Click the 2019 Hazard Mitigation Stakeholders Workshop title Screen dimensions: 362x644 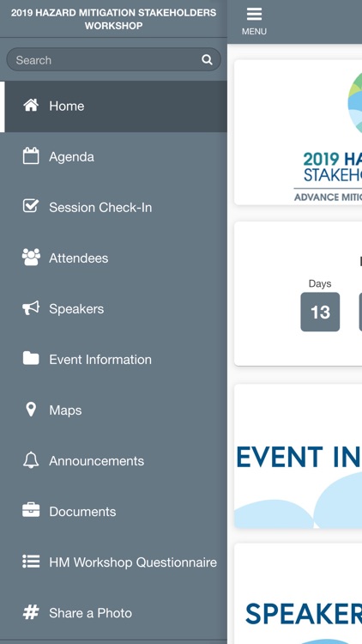[x=114, y=19]
